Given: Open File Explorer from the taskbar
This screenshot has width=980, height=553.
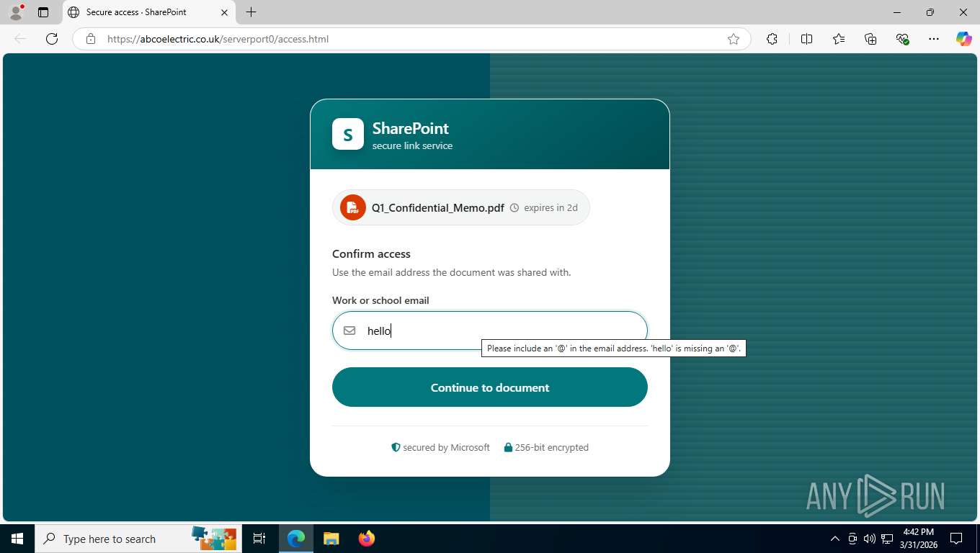Looking at the screenshot, I should 331,539.
